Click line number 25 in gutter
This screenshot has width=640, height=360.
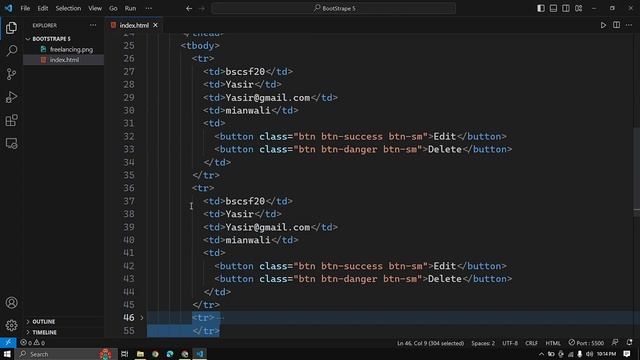129,46
